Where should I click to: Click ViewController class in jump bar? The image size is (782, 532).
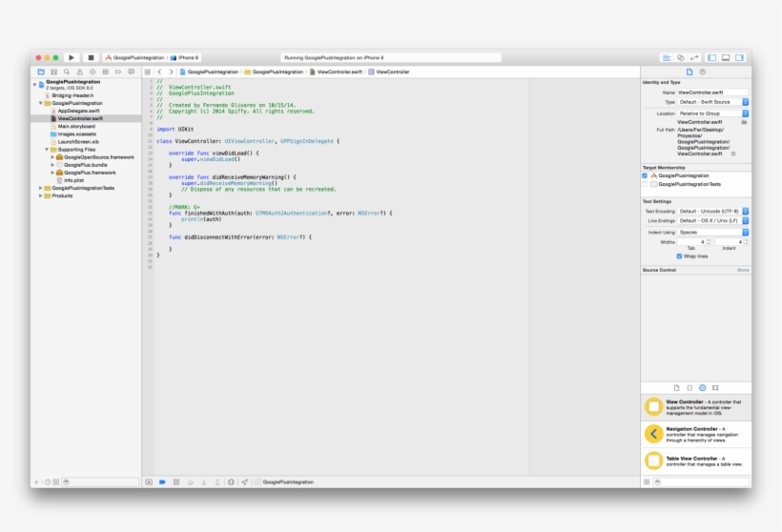tap(388, 72)
